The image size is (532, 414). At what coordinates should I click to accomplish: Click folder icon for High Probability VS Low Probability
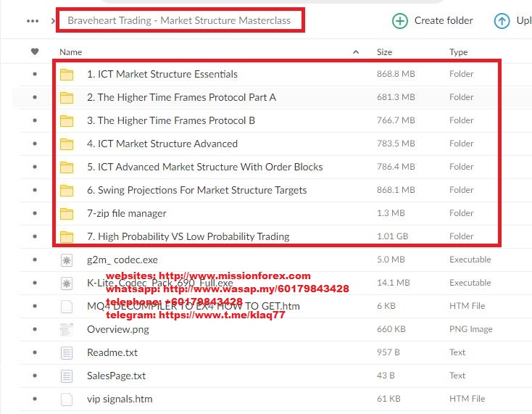[67, 236]
